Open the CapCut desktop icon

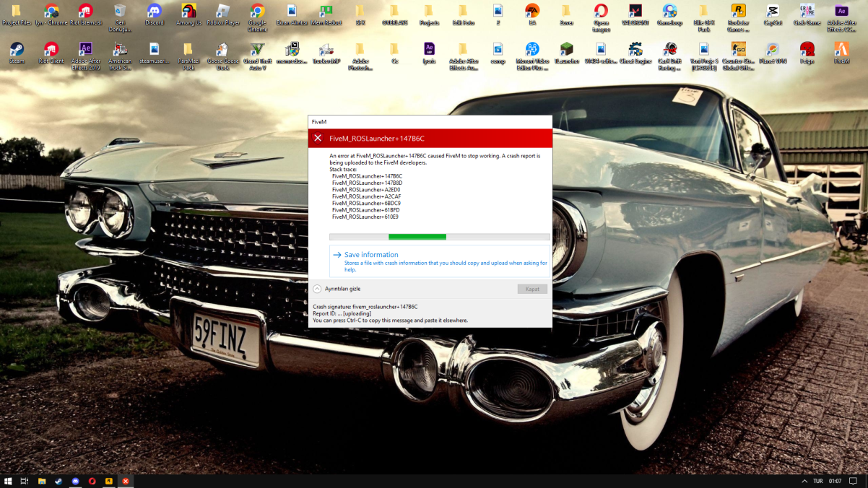(x=773, y=14)
